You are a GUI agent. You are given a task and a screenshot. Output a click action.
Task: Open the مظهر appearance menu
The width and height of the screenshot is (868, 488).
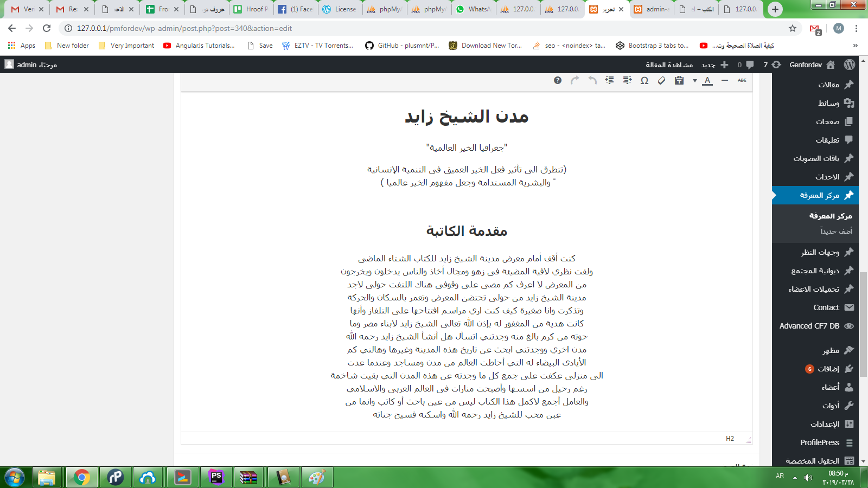[815, 350]
